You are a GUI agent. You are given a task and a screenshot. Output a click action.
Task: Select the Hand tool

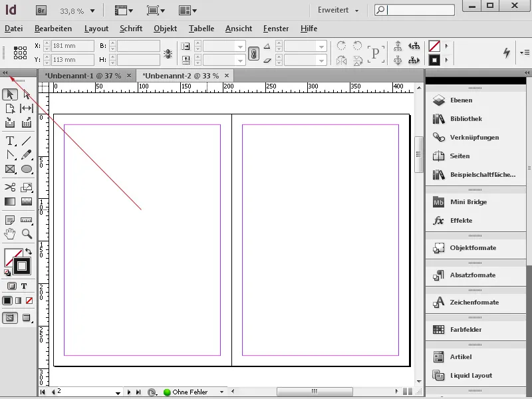(x=9, y=234)
